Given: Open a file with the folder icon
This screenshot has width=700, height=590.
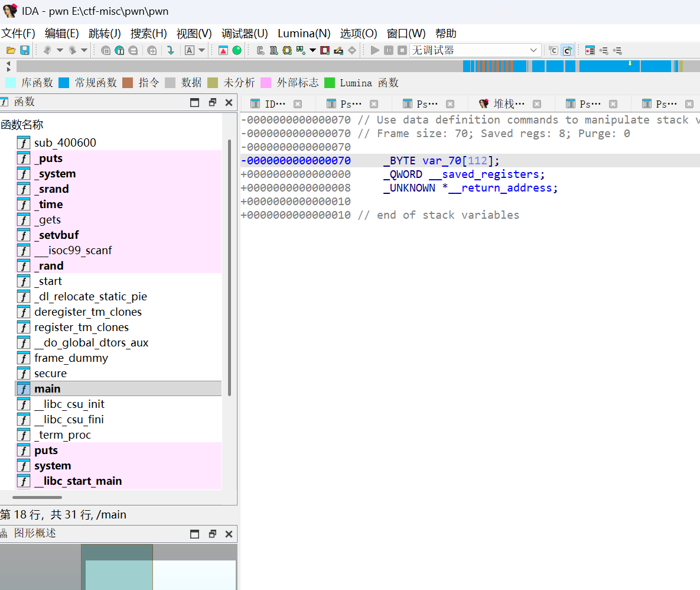Looking at the screenshot, I should coord(11,50).
